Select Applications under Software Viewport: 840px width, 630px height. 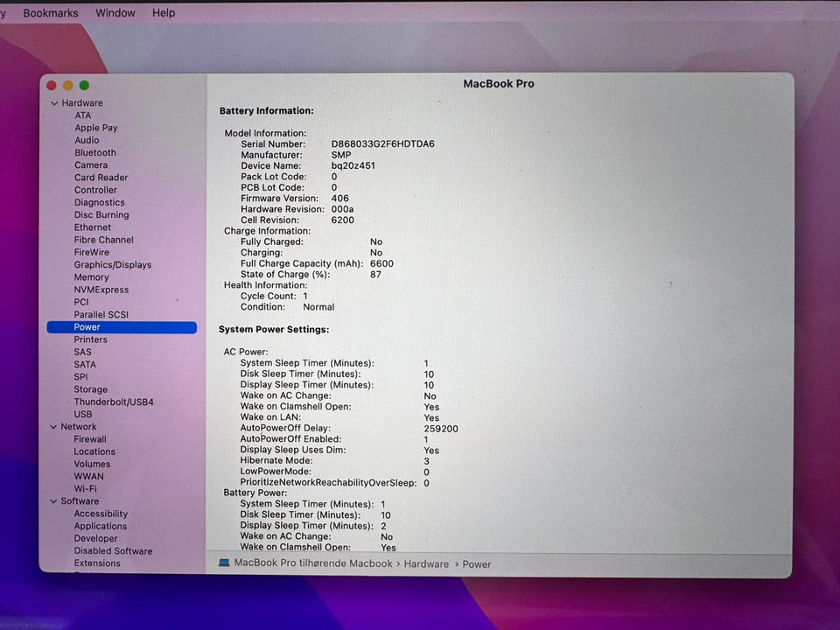(100, 526)
